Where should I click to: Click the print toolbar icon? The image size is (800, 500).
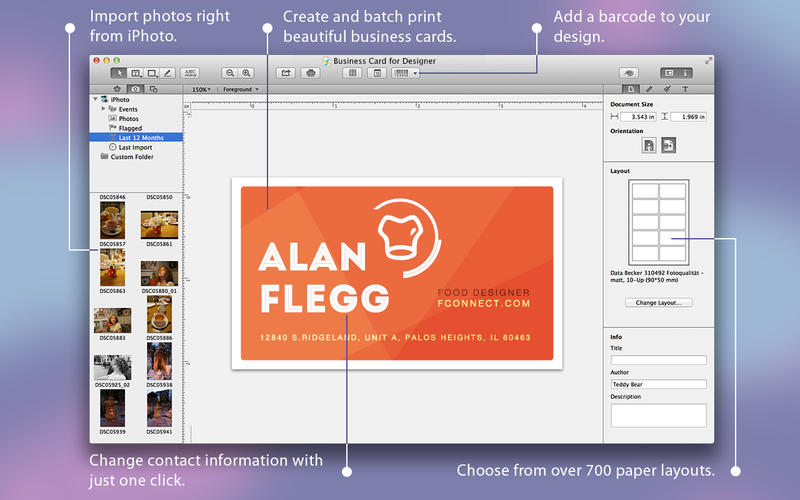point(310,73)
